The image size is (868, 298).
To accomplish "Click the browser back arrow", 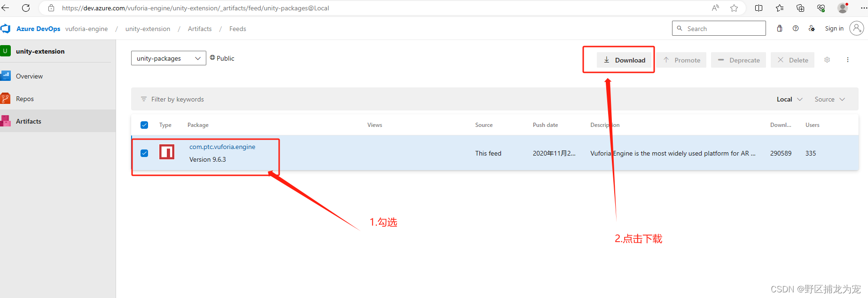I will click(x=6, y=8).
